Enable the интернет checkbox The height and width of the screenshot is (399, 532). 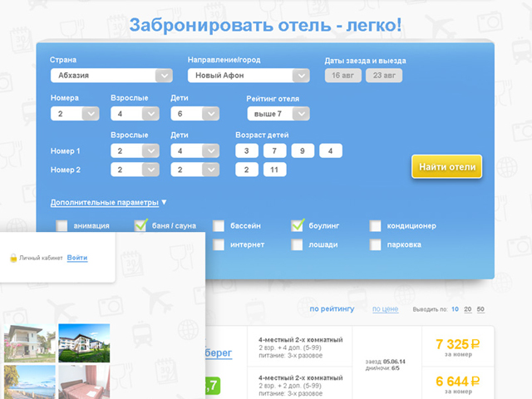[219, 244]
